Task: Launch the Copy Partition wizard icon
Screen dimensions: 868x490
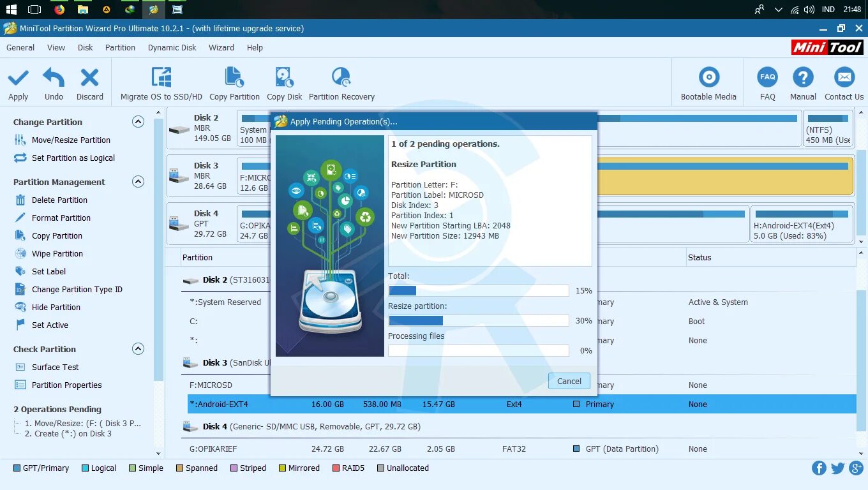Action: click(234, 78)
